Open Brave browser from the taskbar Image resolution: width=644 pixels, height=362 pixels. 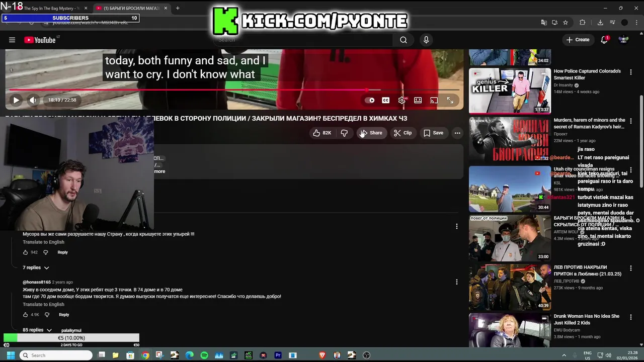click(322, 355)
